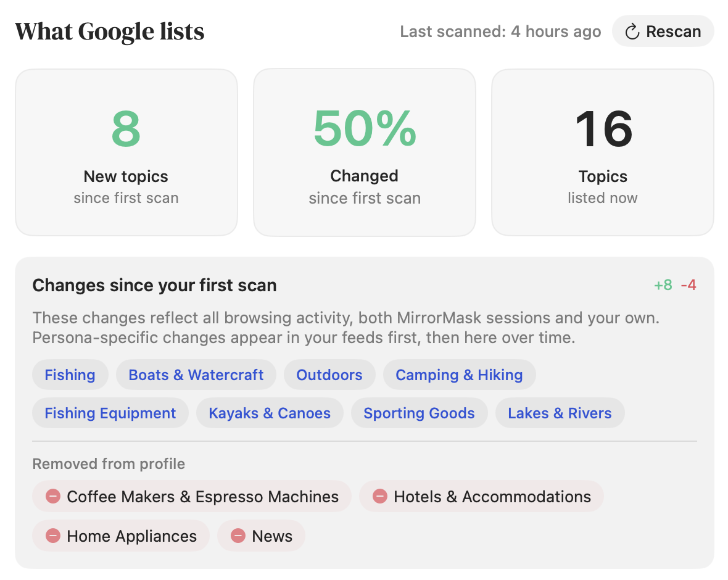Click the 16 Topics listed now card
Viewport: 728px width, 580px height.
tap(603, 152)
